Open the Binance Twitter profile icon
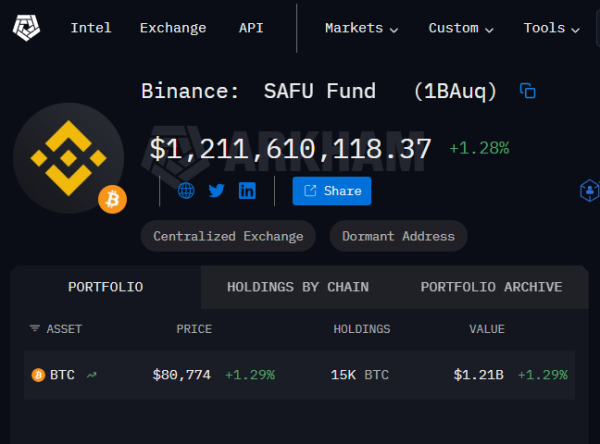 point(217,191)
